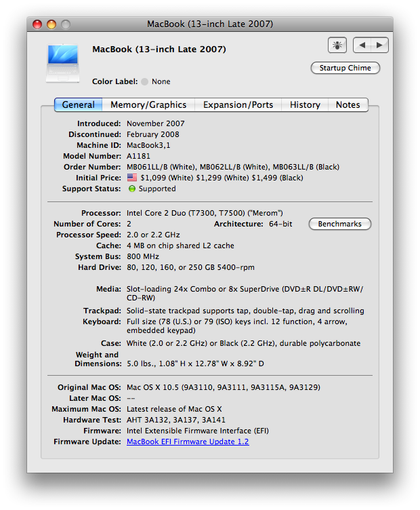This screenshot has height=510, width=420.
Task: Click the 'November 2007' introduced value
Action: tap(156, 123)
